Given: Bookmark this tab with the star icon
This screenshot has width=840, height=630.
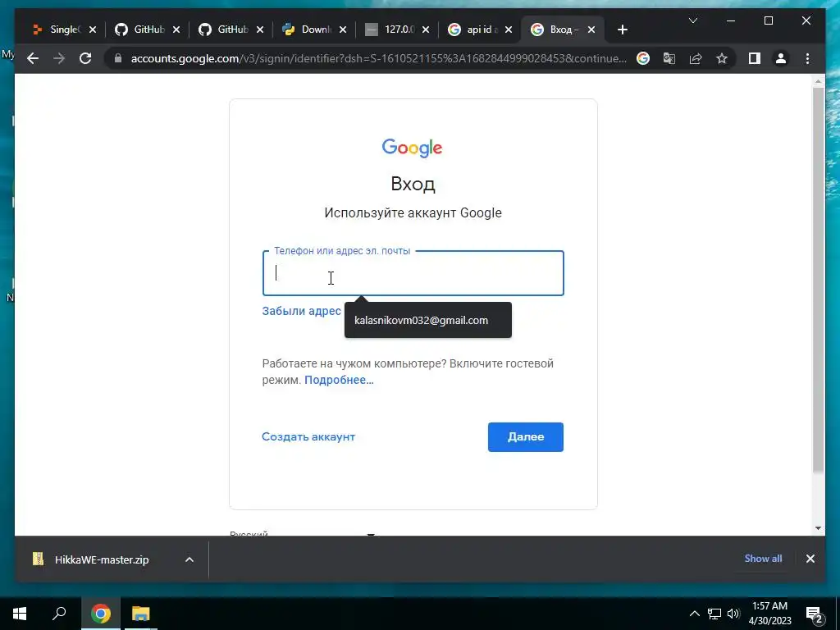Looking at the screenshot, I should pyautogui.click(x=722, y=58).
